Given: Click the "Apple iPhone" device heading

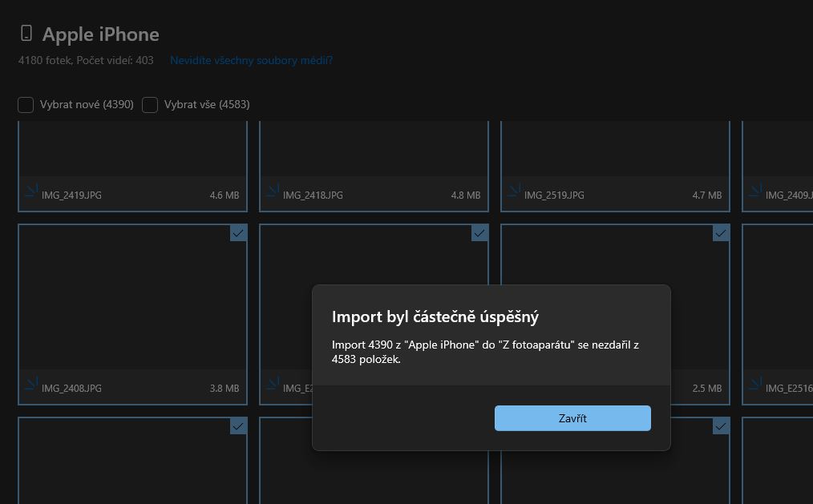Looking at the screenshot, I should [100, 34].
